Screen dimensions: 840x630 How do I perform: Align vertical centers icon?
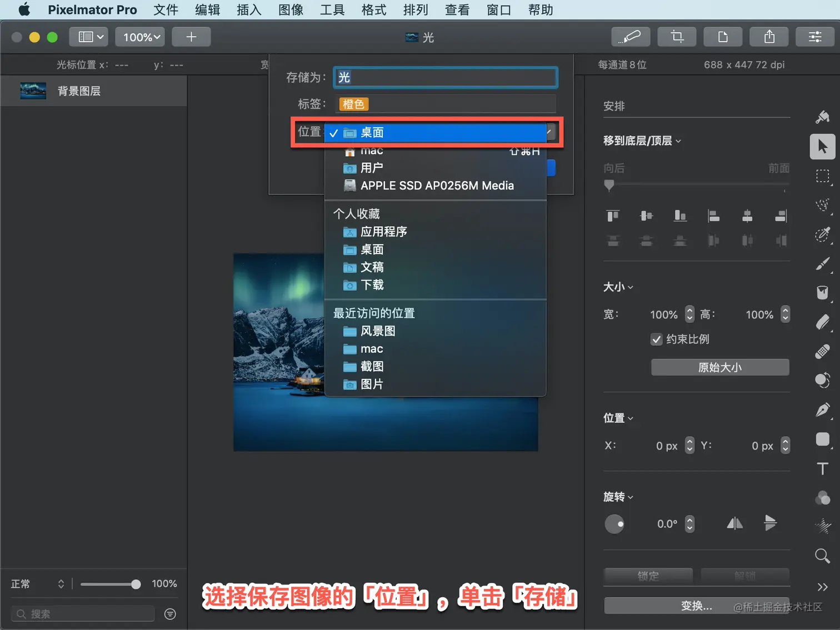[647, 216]
